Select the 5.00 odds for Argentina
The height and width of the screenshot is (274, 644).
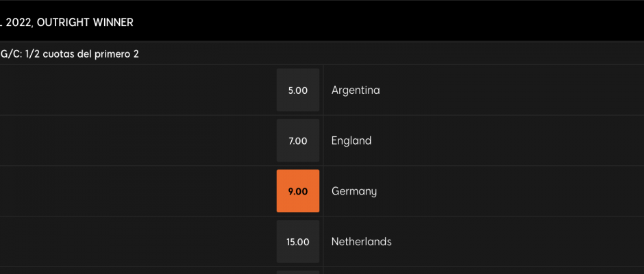click(x=298, y=90)
